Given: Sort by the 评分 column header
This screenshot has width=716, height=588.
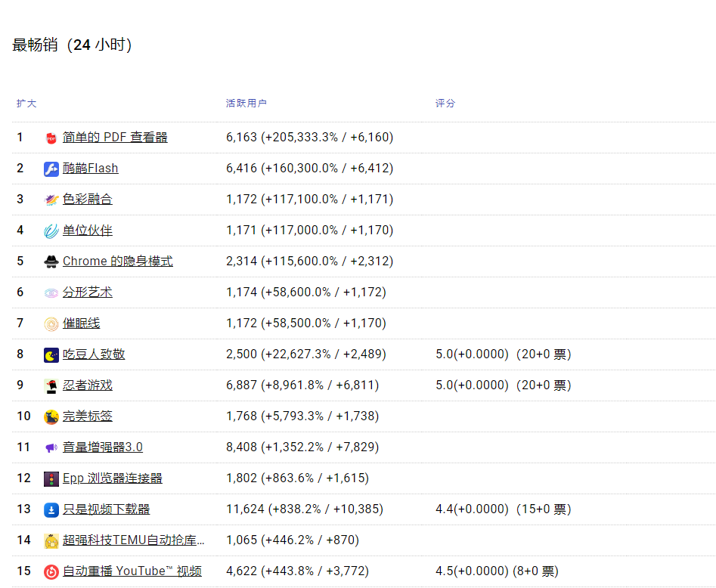Looking at the screenshot, I should click(x=445, y=104).
